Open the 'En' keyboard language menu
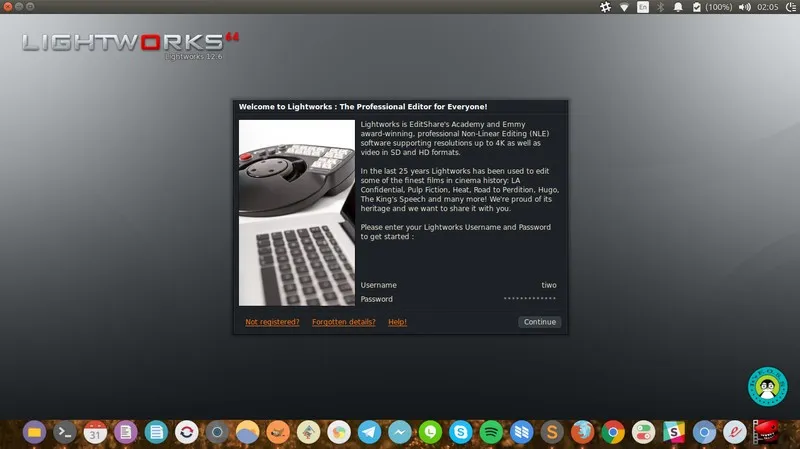Viewport: 800px width, 449px height. click(643, 7)
